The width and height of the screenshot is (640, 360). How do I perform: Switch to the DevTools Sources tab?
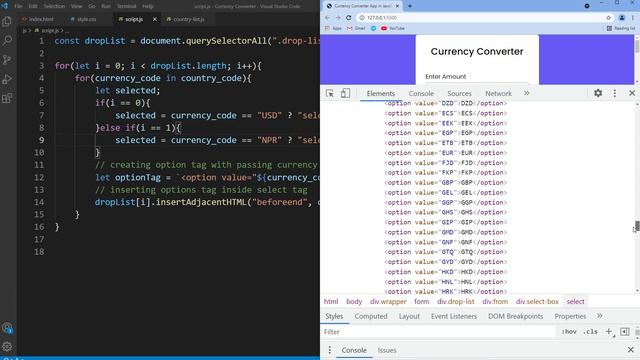pyautogui.click(x=459, y=93)
